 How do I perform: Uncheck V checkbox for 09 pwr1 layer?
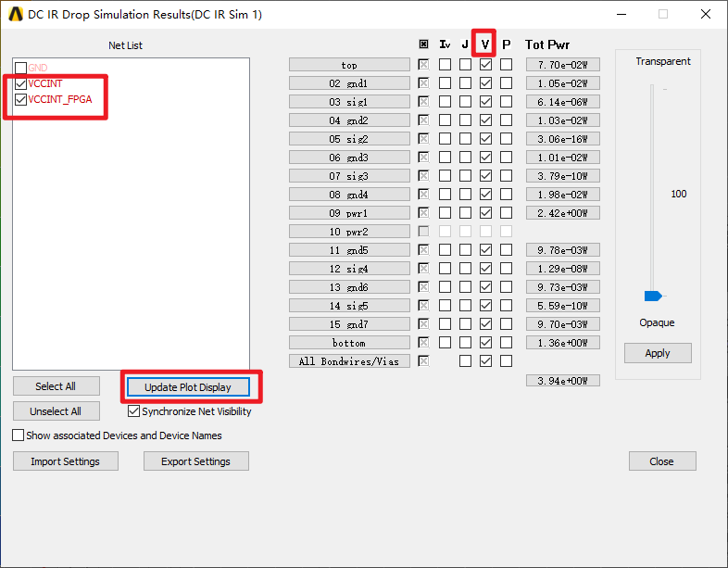[x=485, y=213]
